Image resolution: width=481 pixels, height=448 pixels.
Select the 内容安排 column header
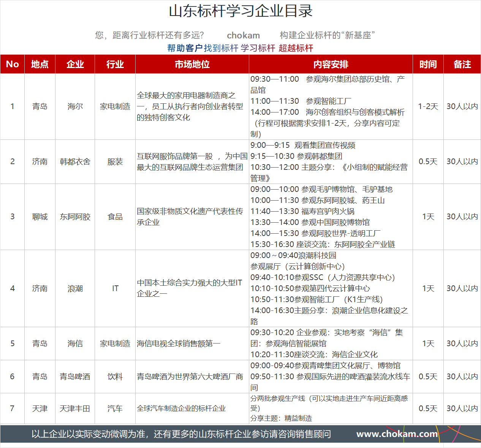pos(331,64)
